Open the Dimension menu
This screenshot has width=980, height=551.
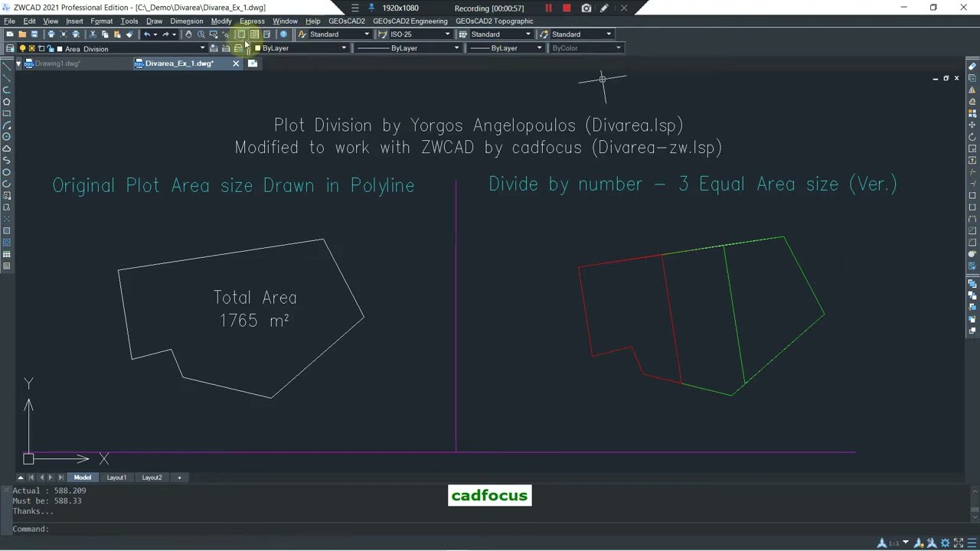coord(187,21)
